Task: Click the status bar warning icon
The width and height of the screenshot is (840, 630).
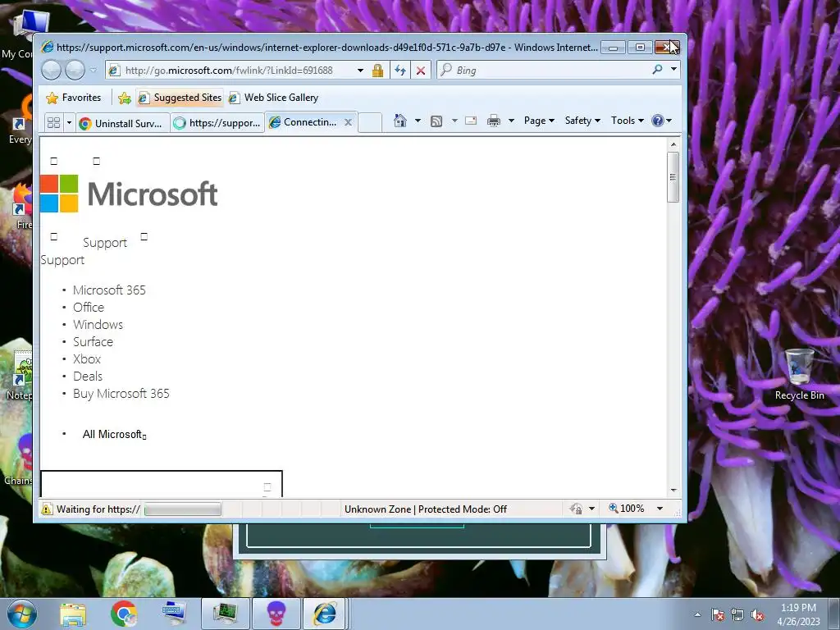Action: [x=47, y=509]
